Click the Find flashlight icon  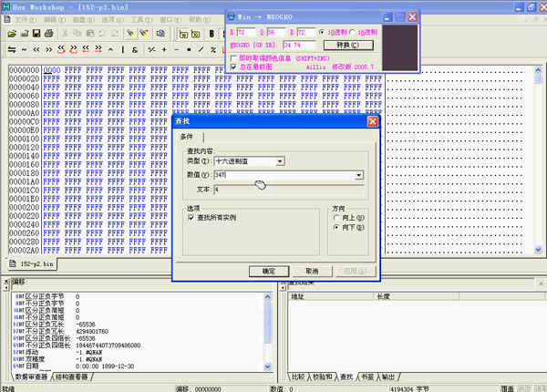(x=130, y=34)
